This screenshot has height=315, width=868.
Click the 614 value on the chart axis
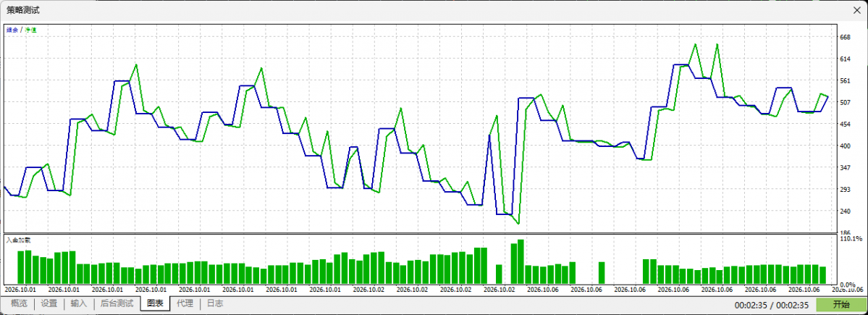pos(846,59)
